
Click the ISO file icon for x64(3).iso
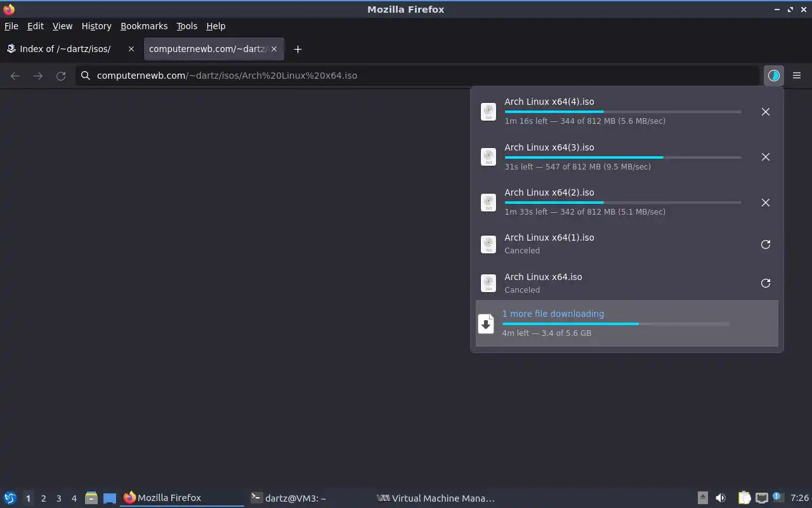click(x=488, y=157)
